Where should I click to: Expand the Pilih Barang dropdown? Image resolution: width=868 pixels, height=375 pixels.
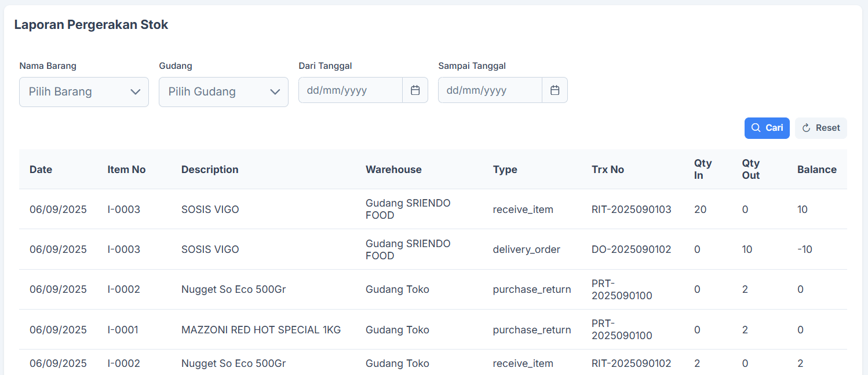(x=84, y=92)
